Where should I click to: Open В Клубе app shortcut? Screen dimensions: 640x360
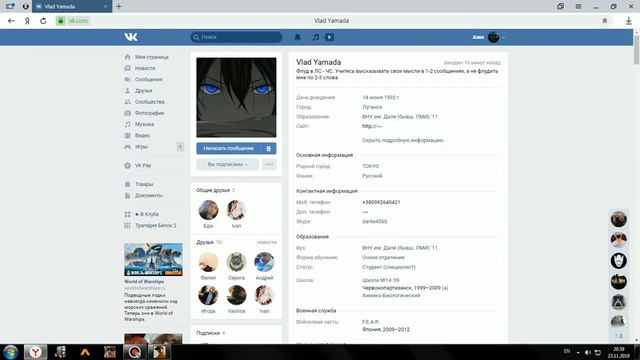[147, 214]
